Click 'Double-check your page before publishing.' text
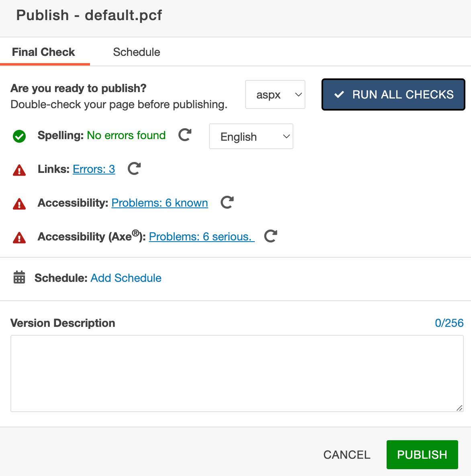 [x=119, y=104]
